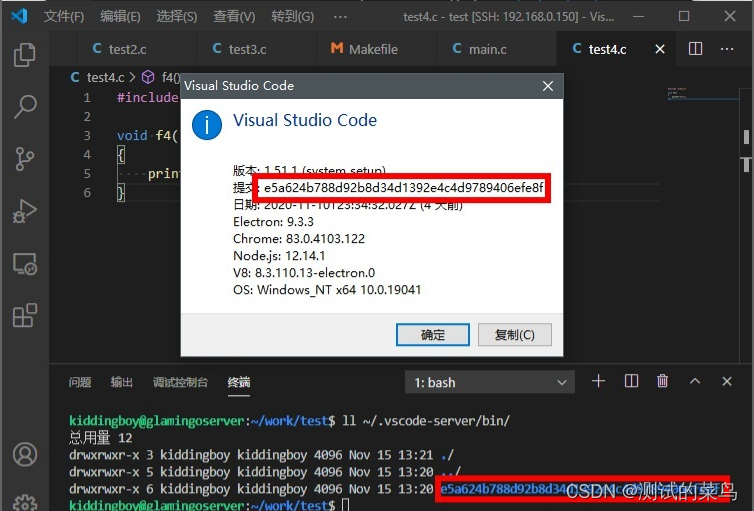Switch to the 问题 panel tab
Screen dimensions: 754x511
[x=79, y=382]
